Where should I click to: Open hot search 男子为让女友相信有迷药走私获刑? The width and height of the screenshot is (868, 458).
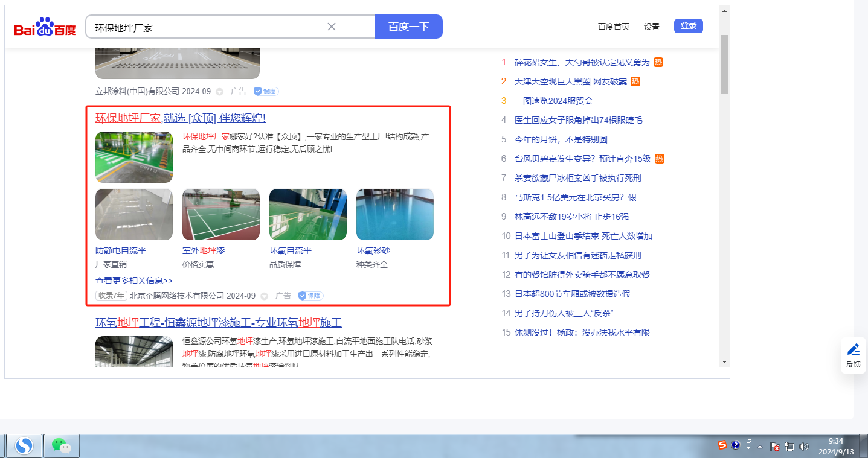pos(578,255)
